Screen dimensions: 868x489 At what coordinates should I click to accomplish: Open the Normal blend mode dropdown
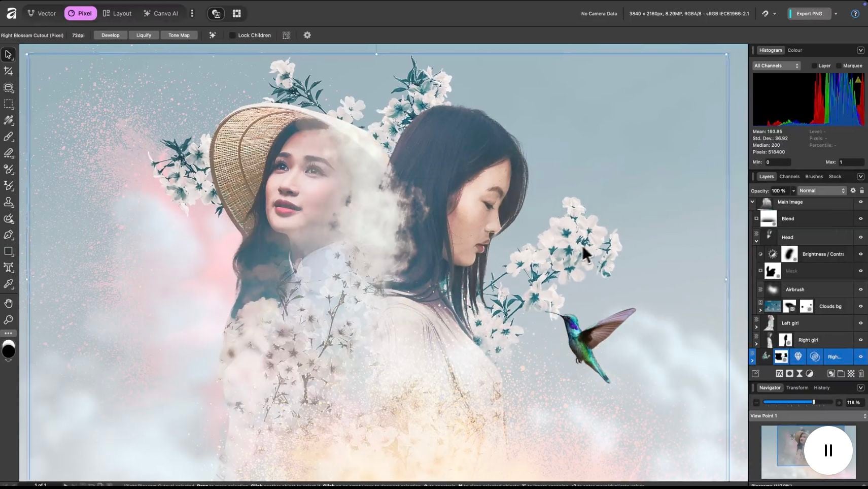coord(821,190)
